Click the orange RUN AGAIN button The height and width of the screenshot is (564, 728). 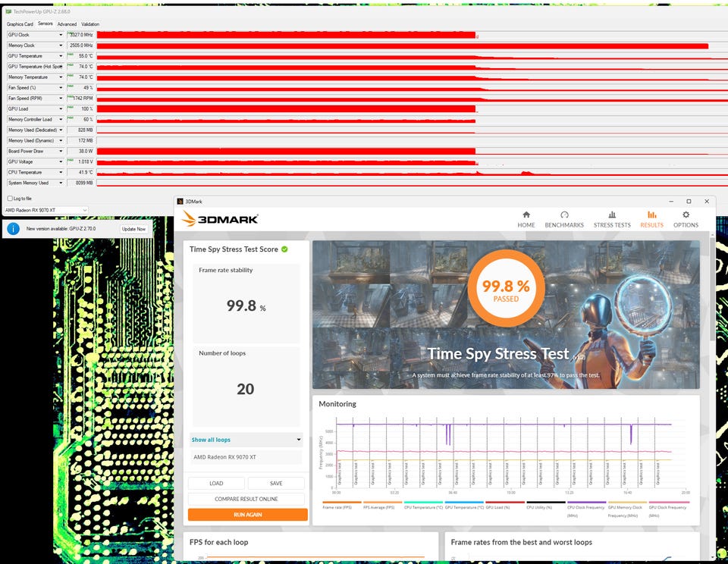click(x=247, y=514)
